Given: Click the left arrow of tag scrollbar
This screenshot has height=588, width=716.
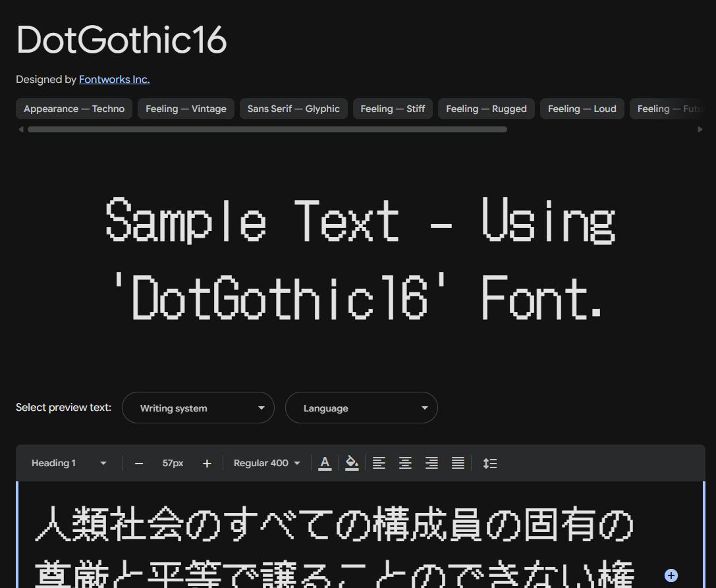Looking at the screenshot, I should [x=20, y=130].
